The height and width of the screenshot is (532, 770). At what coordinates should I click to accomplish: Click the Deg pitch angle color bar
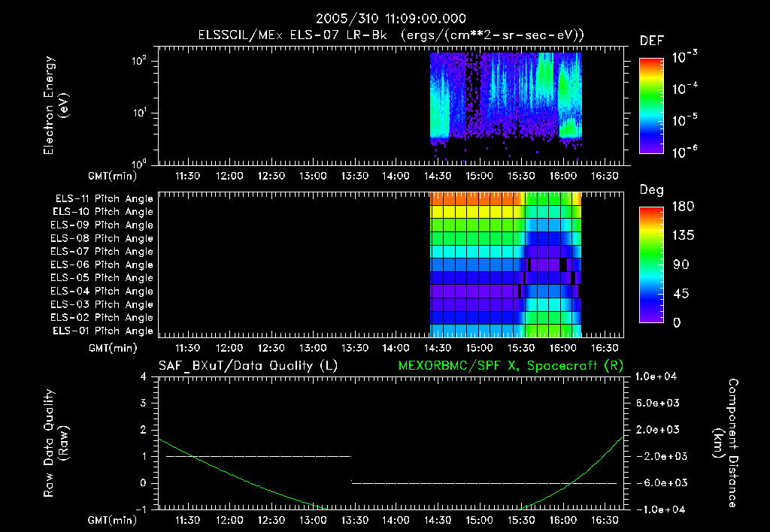coord(652,264)
